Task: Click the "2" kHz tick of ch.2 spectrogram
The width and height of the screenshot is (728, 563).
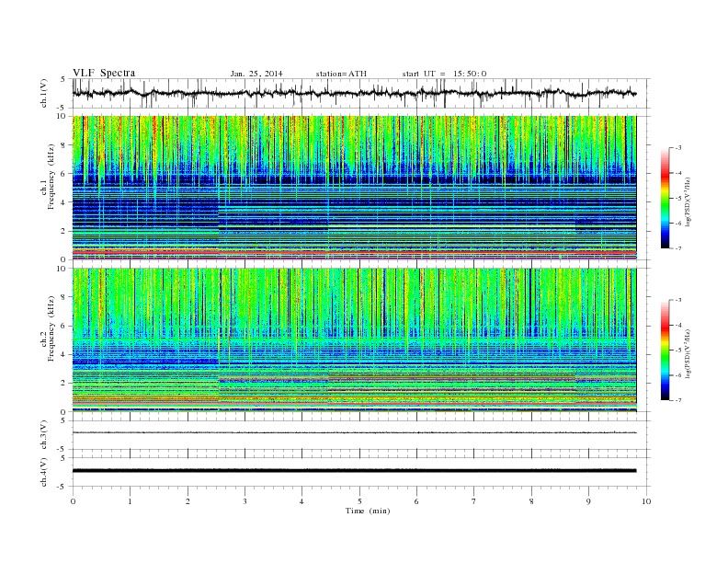Action: 63,384
